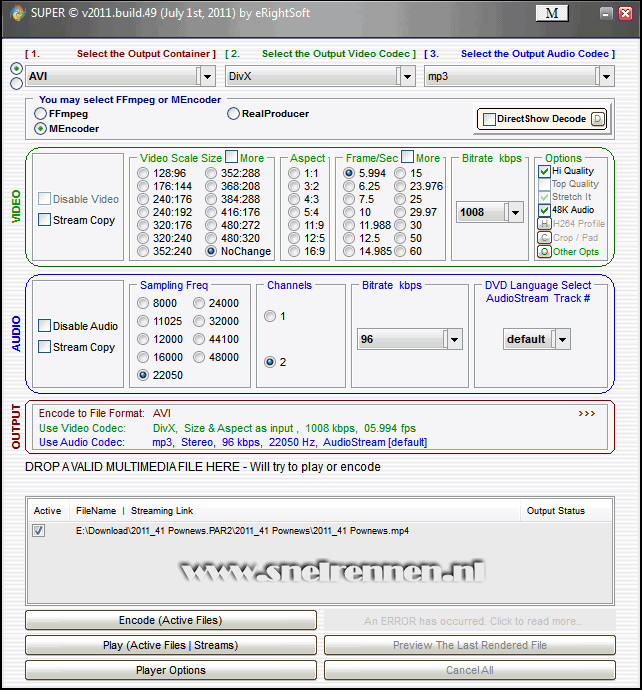Choose 44100 sampling frequency

pyautogui.click(x=199, y=339)
